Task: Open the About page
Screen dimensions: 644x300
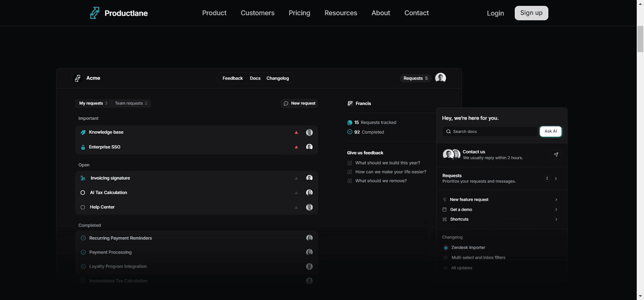Action: click(x=381, y=13)
